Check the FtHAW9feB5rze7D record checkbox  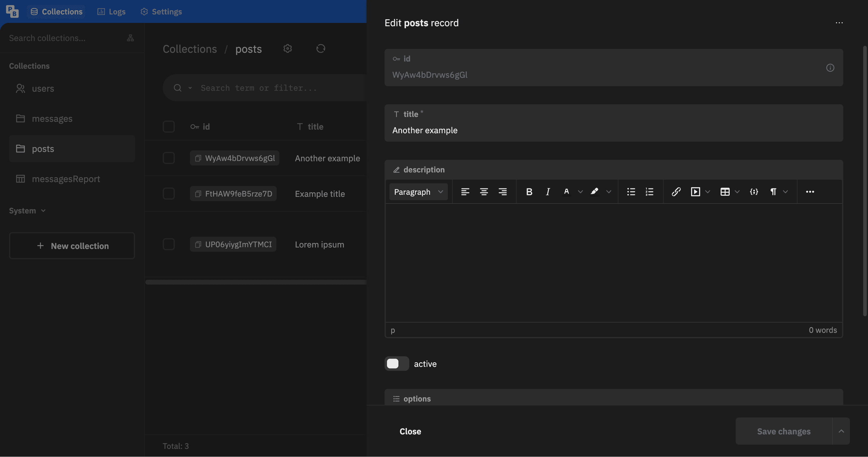[x=168, y=194]
